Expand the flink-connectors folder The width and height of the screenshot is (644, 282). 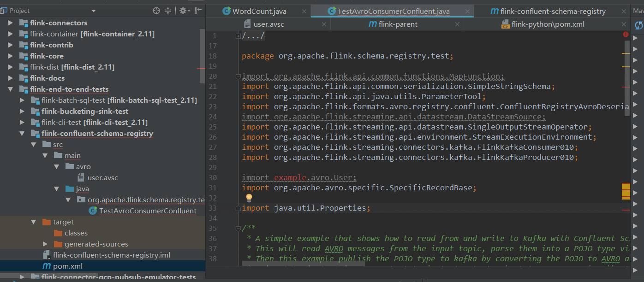(11, 23)
